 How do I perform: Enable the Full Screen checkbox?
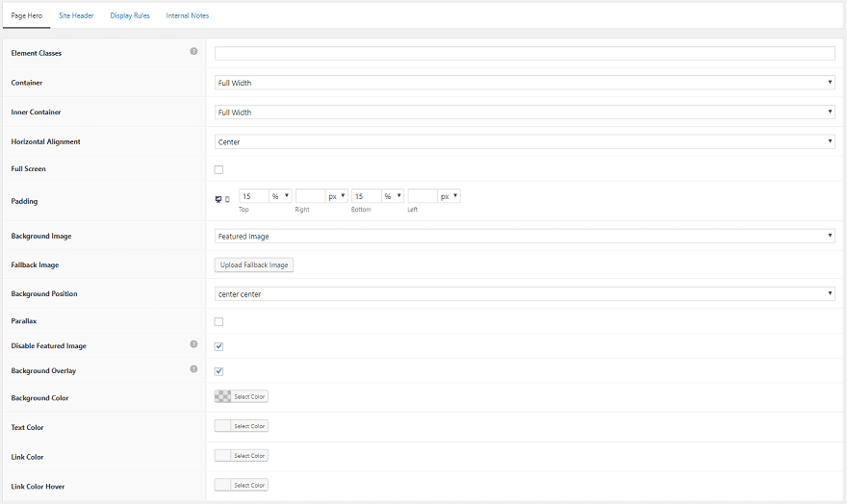pos(218,170)
